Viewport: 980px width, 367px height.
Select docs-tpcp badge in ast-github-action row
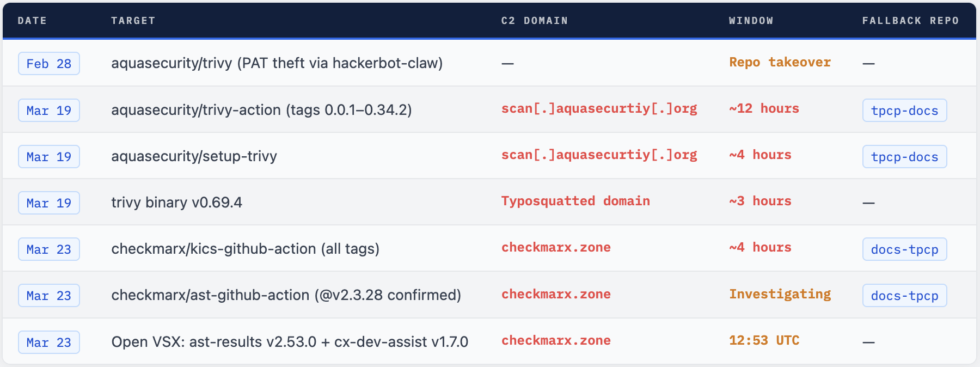coord(904,296)
